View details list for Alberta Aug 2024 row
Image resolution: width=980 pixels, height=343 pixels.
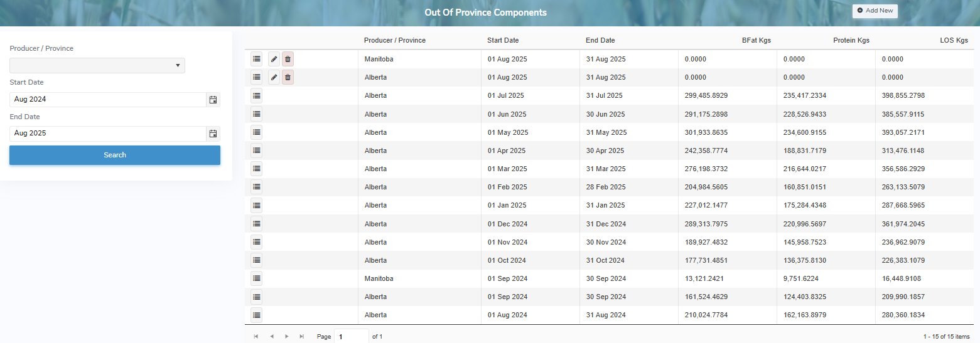(x=256, y=315)
